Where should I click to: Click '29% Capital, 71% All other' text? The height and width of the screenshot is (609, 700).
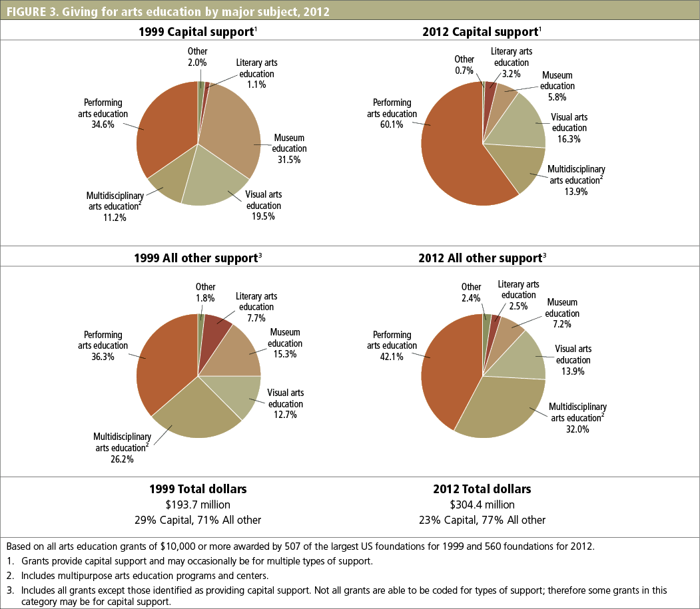coord(198,520)
